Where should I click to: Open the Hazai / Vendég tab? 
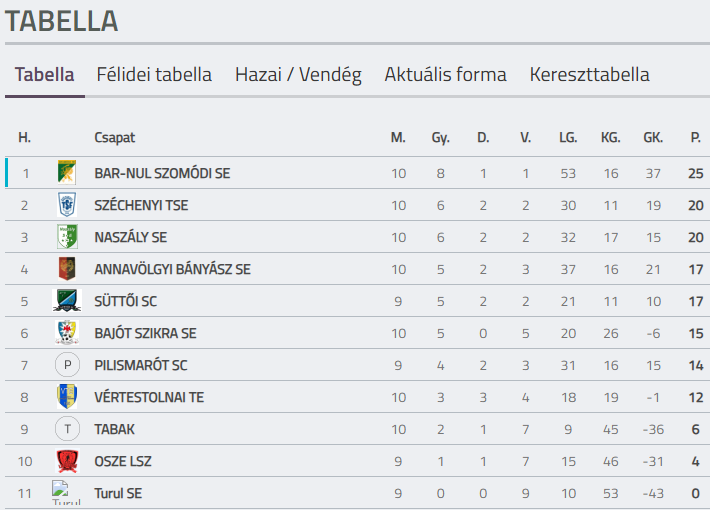(298, 75)
